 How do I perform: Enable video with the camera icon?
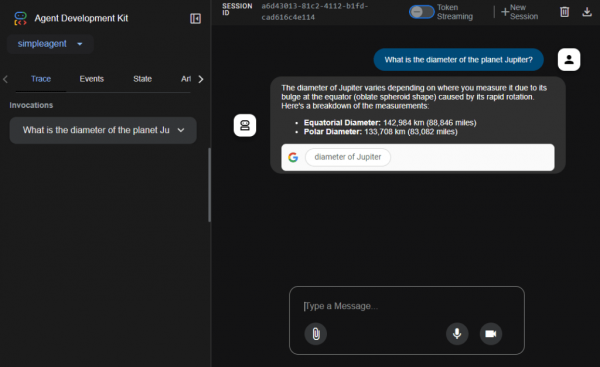(x=491, y=334)
